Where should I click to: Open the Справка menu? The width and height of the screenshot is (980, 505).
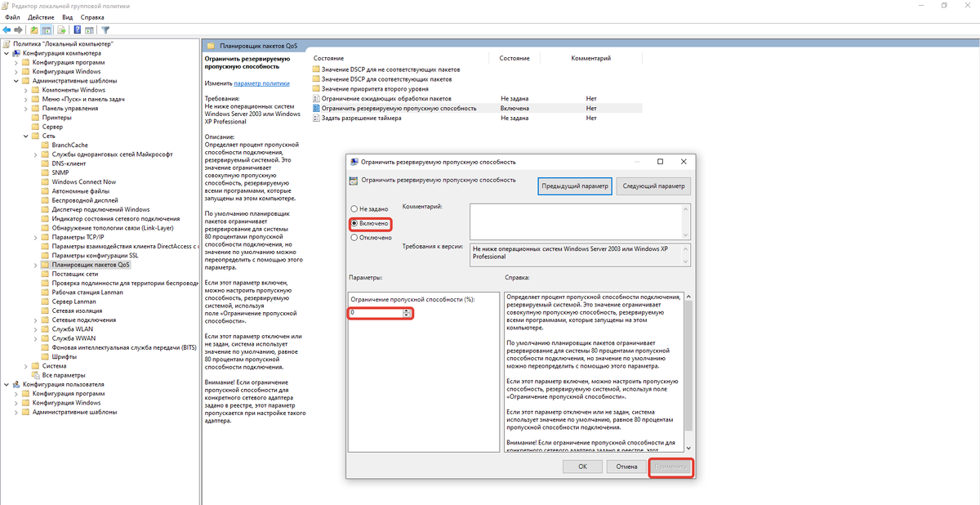[92, 17]
